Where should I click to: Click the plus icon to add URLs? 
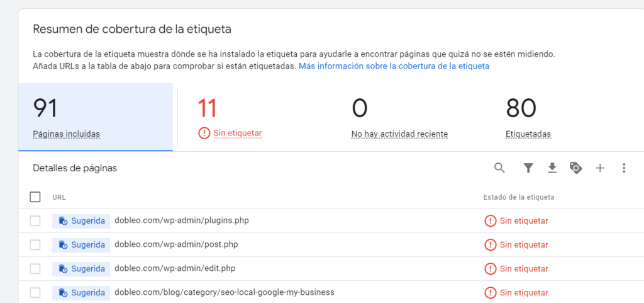point(600,168)
